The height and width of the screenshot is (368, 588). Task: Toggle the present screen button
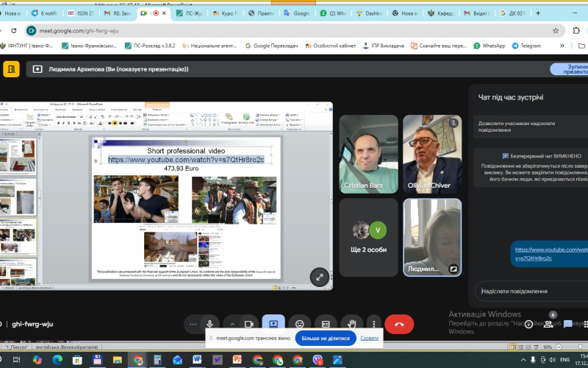pyautogui.click(x=273, y=324)
